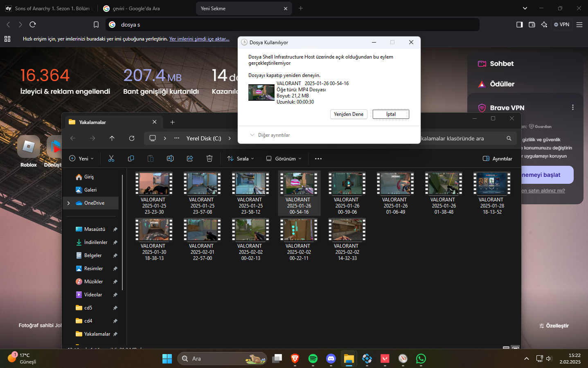This screenshot has width=588, height=368.
Task: Open a new Brave browser tab
Action: pyautogui.click(x=301, y=8)
